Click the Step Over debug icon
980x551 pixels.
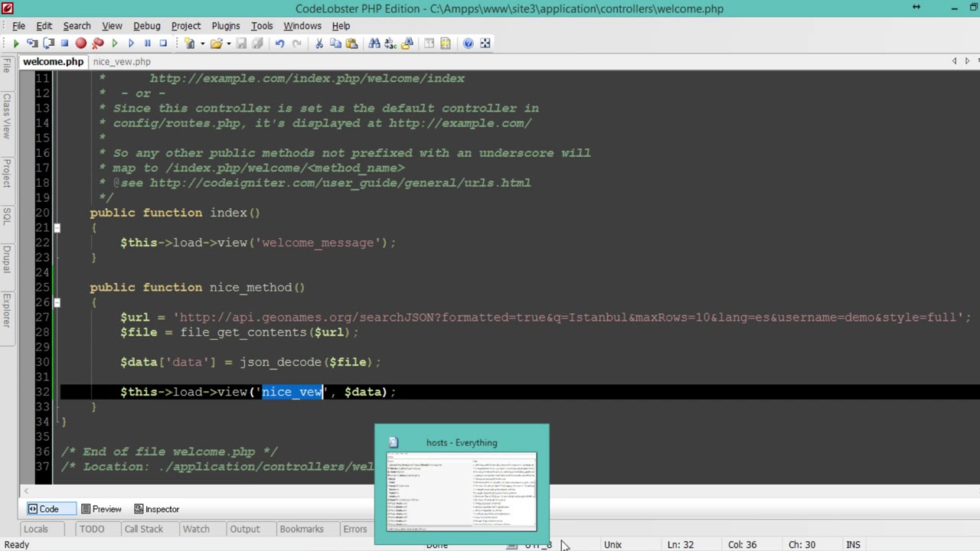point(48,44)
